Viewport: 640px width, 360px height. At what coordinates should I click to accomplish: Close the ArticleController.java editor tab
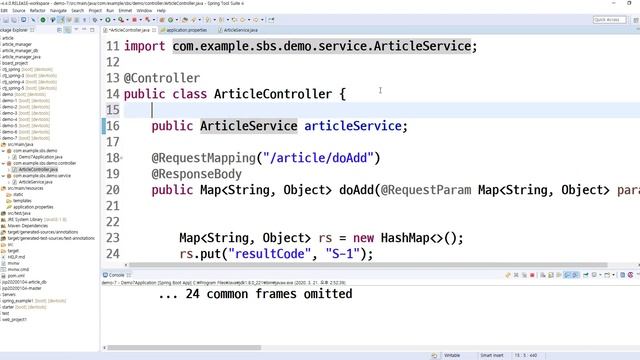point(154,30)
